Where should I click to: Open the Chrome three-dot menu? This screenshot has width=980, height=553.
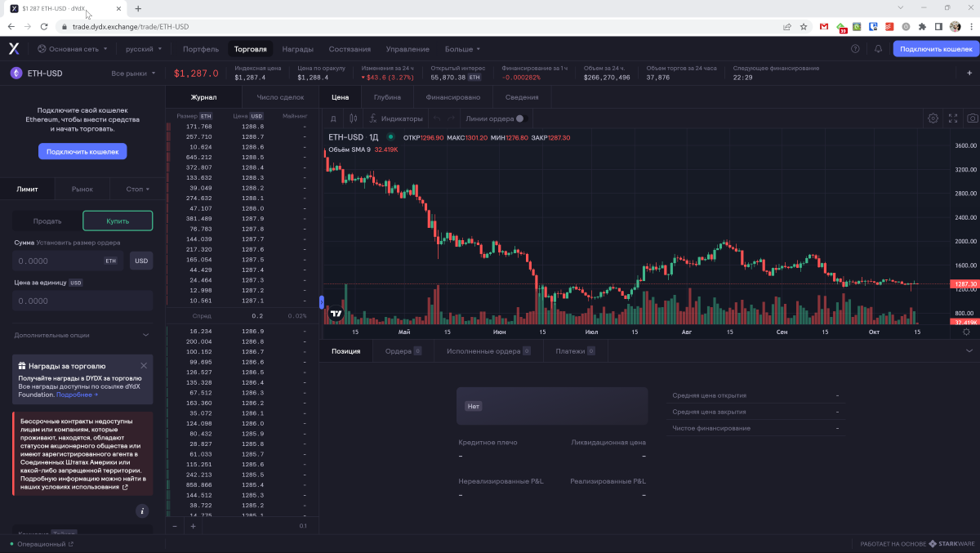click(970, 26)
